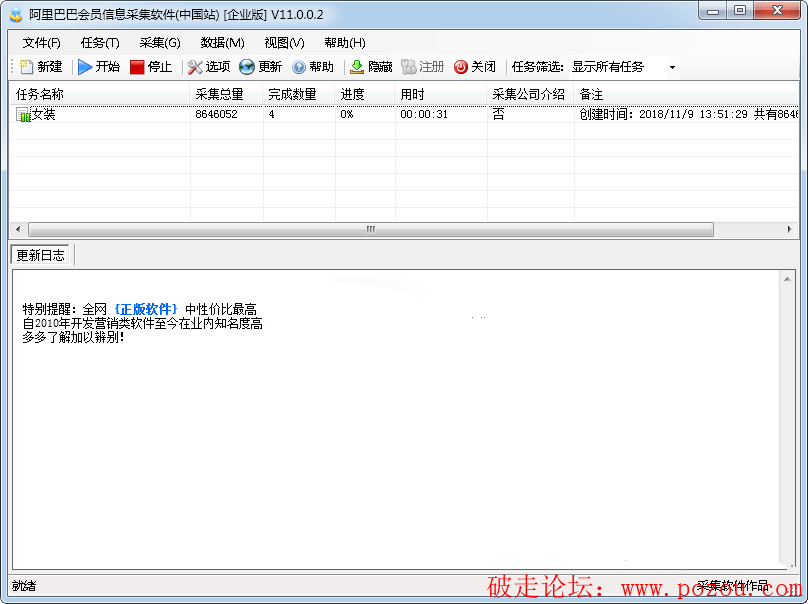Click the 新建 new task icon
The height and width of the screenshot is (604, 808).
tap(26, 67)
